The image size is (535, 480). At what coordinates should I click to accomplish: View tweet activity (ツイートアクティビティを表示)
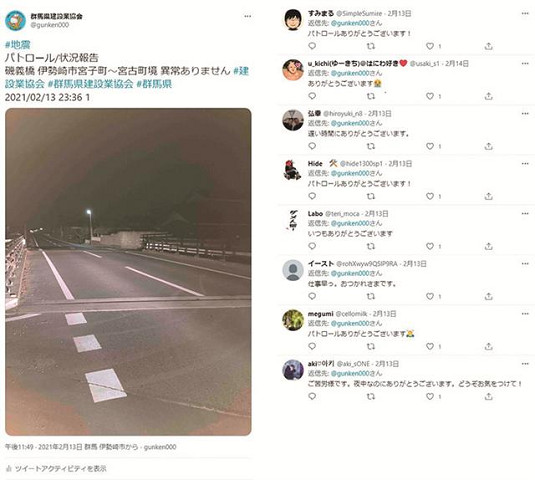[56, 469]
